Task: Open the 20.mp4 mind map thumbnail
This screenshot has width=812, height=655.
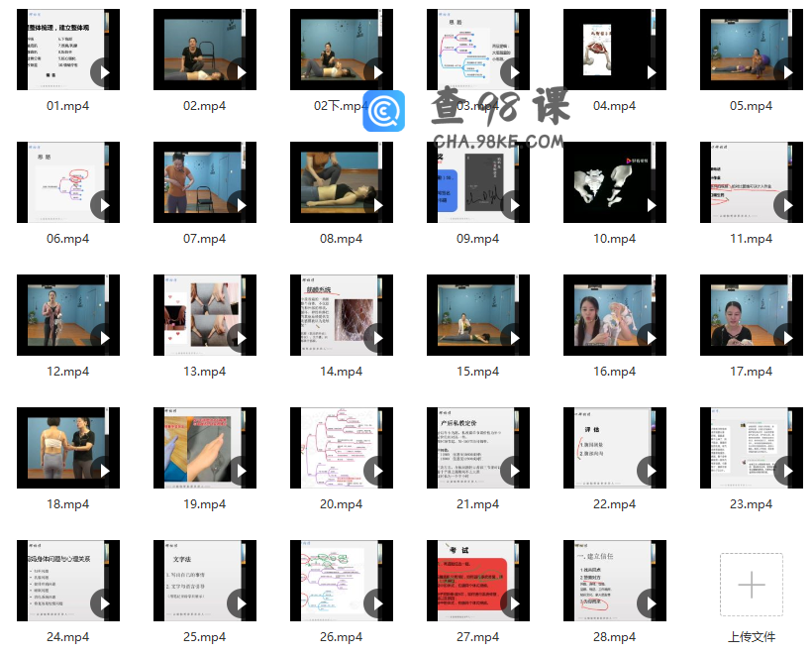Action: (x=330, y=448)
